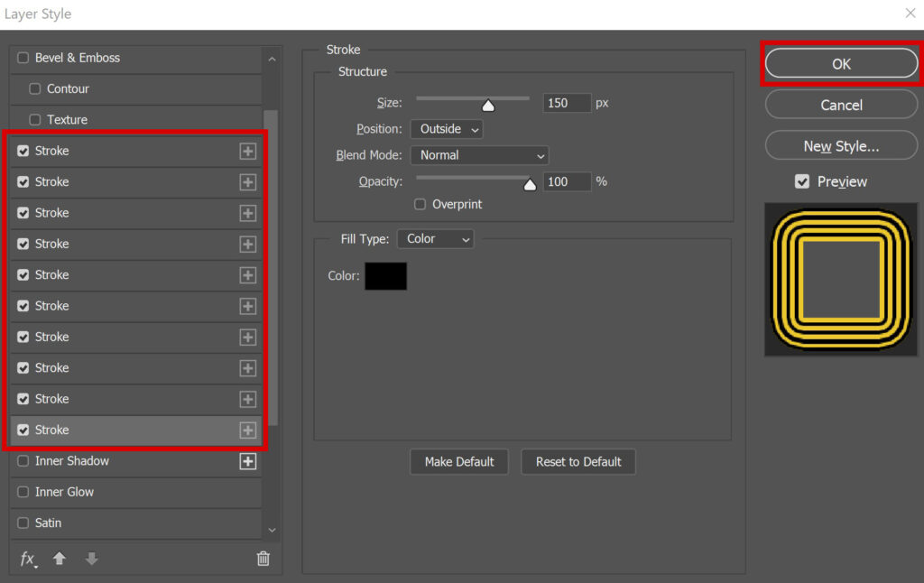Uncheck the highlighted Stroke effect checkbox

23,430
